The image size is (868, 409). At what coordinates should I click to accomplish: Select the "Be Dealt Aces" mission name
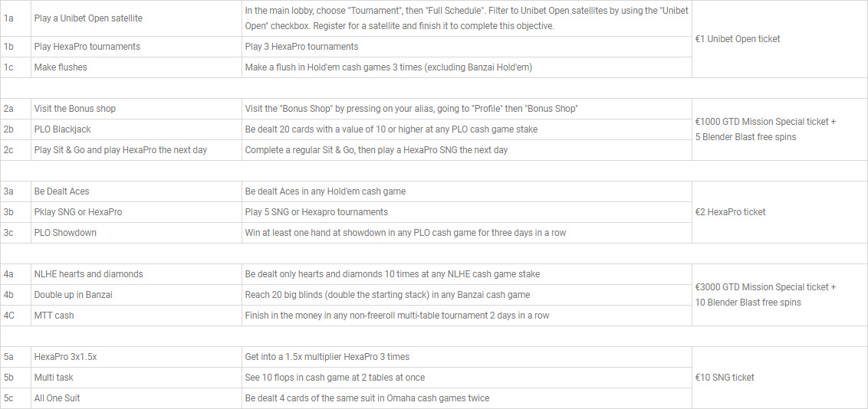point(61,191)
